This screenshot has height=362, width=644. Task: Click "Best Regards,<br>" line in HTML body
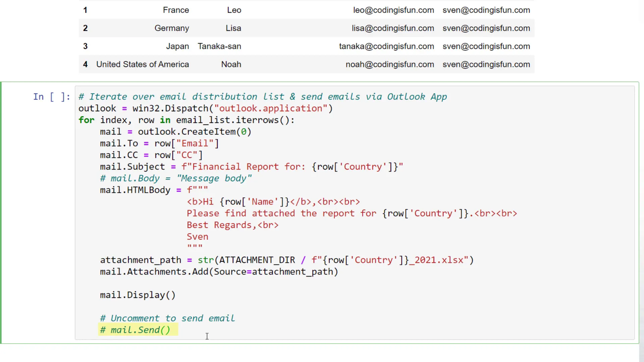(232, 225)
